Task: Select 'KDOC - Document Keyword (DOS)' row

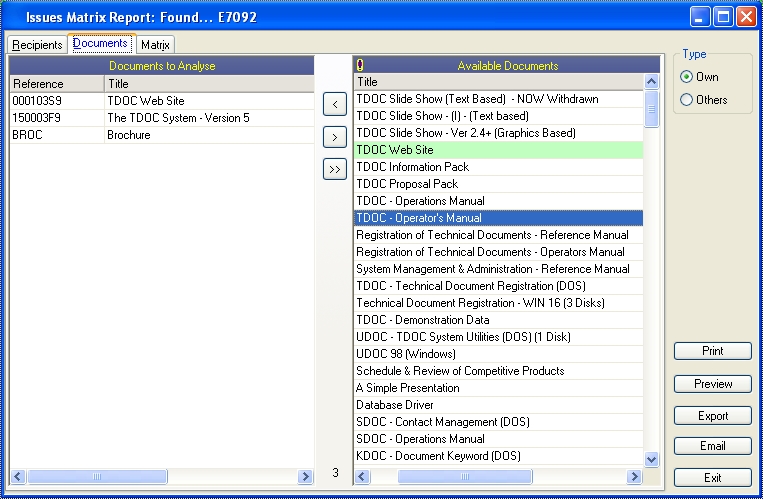Action: [x=499, y=456]
